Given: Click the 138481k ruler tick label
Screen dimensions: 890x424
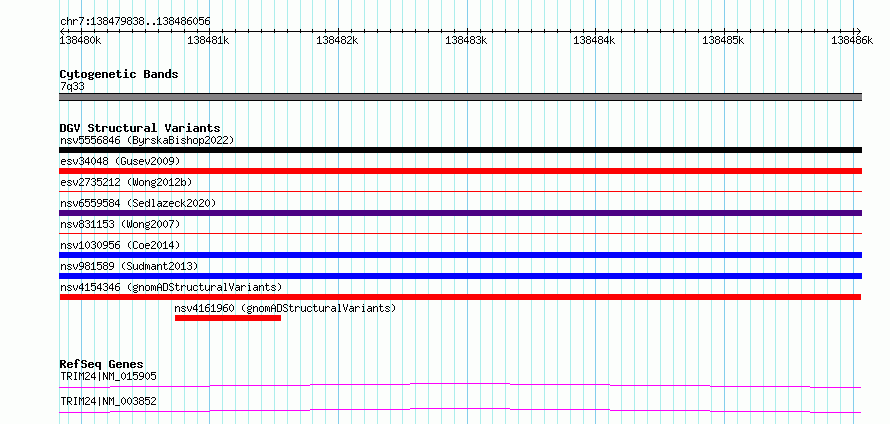Looking at the screenshot, I should click(209, 40).
